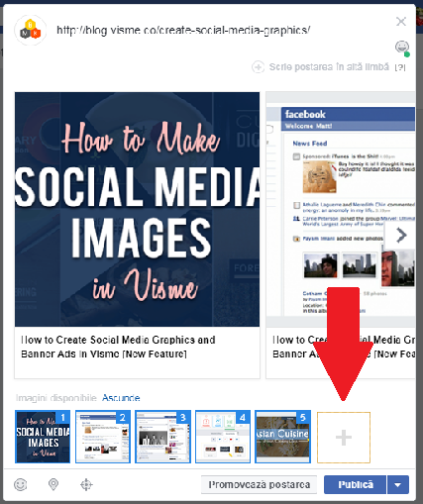Toggle available image thumbnail 4
The width and height of the screenshot is (423, 504).
tap(223, 437)
